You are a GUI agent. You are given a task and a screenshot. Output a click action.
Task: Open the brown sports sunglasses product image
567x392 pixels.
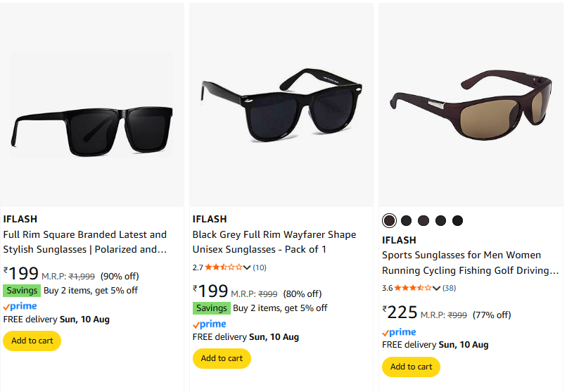(x=471, y=106)
